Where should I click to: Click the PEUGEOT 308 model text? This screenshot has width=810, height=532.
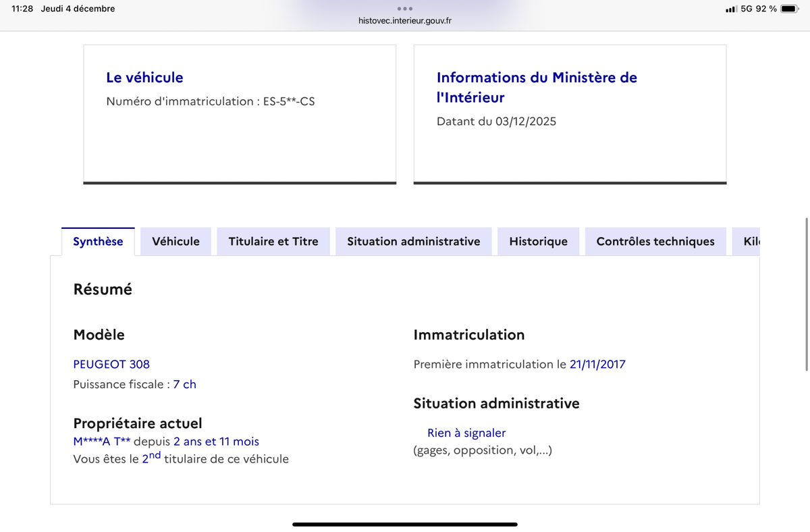point(111,364)
